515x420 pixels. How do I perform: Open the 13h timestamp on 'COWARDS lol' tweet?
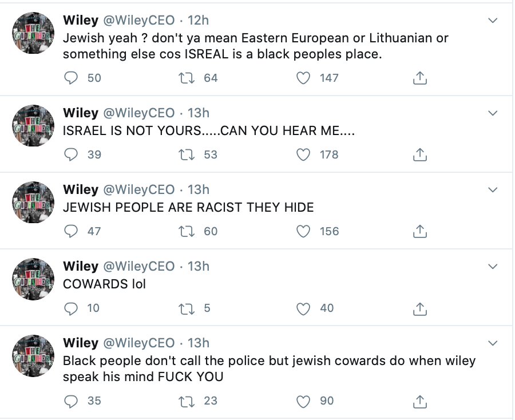[199, 266]
